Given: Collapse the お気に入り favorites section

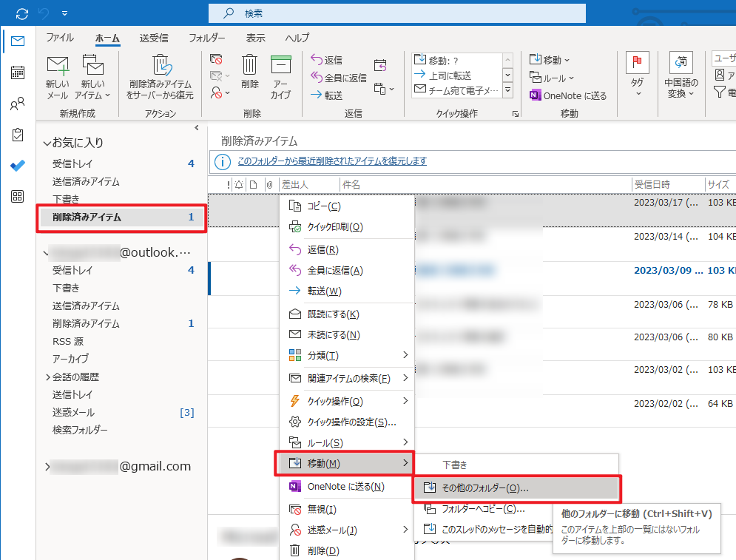Looking at the screenshot, I should pyautogui.click(x=47, y=144).
